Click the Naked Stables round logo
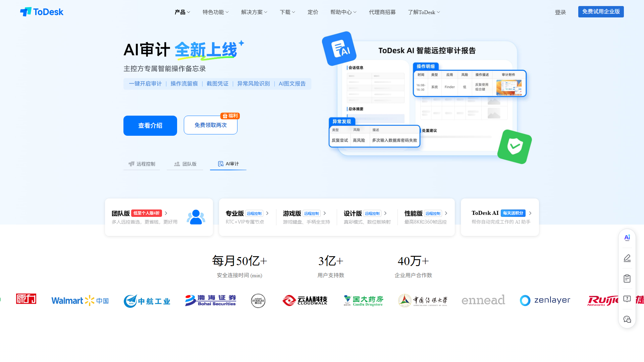The image size is (644, 362). coord(258,301)
